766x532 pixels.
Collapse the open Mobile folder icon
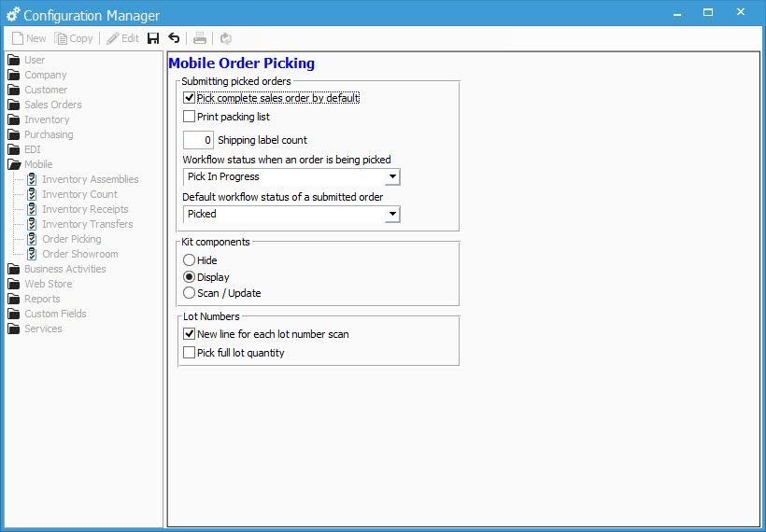(14, 164)
